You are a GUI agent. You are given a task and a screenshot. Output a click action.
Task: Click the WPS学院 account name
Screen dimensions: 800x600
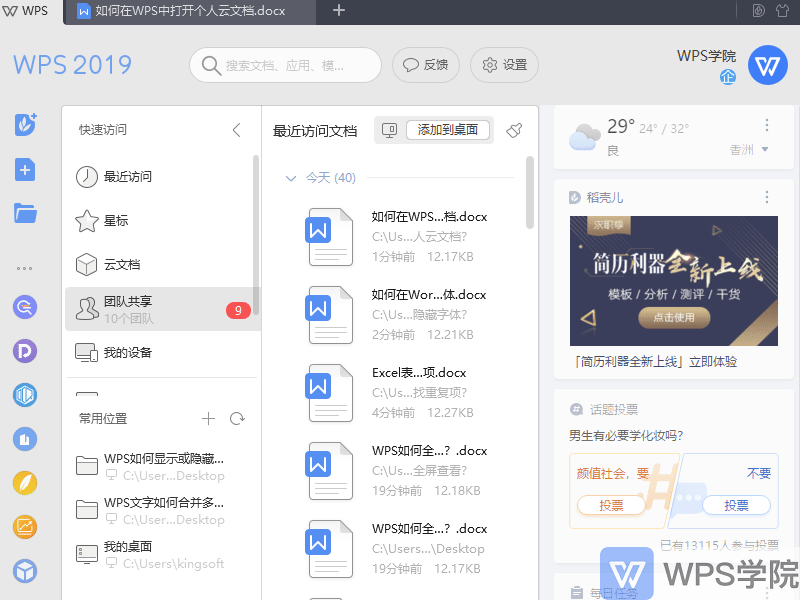(x=706, y=56)
